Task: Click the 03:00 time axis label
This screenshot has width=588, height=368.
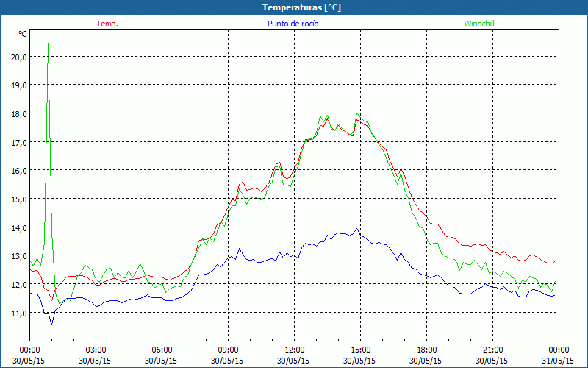Action: pyautogui.click(x=96, y=350)
